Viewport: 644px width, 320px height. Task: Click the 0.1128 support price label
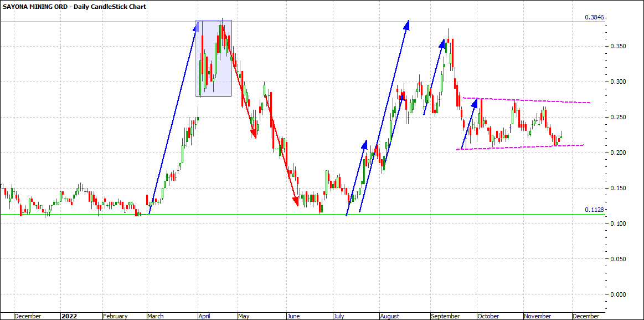(594, 210)
